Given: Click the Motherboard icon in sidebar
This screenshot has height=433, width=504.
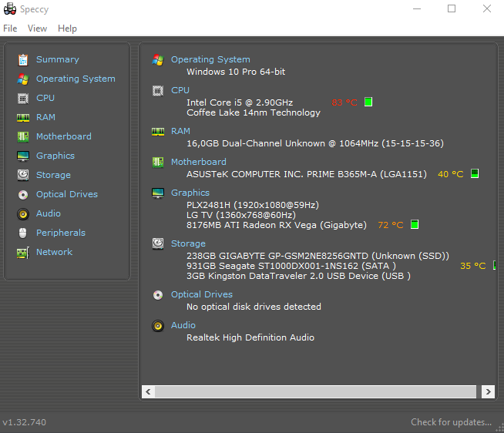Looking at the screenshot, I should pyautogui.click(x=23, y=136).
